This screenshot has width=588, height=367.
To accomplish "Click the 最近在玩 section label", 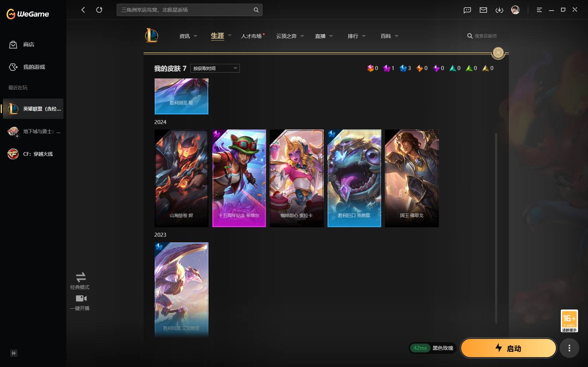I will coord(18,88).
